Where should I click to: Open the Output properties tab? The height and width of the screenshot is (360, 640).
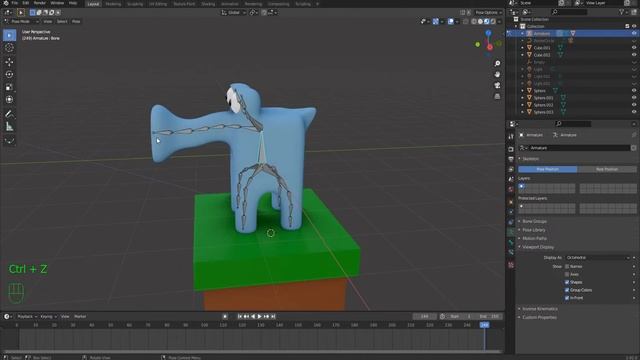511,159
